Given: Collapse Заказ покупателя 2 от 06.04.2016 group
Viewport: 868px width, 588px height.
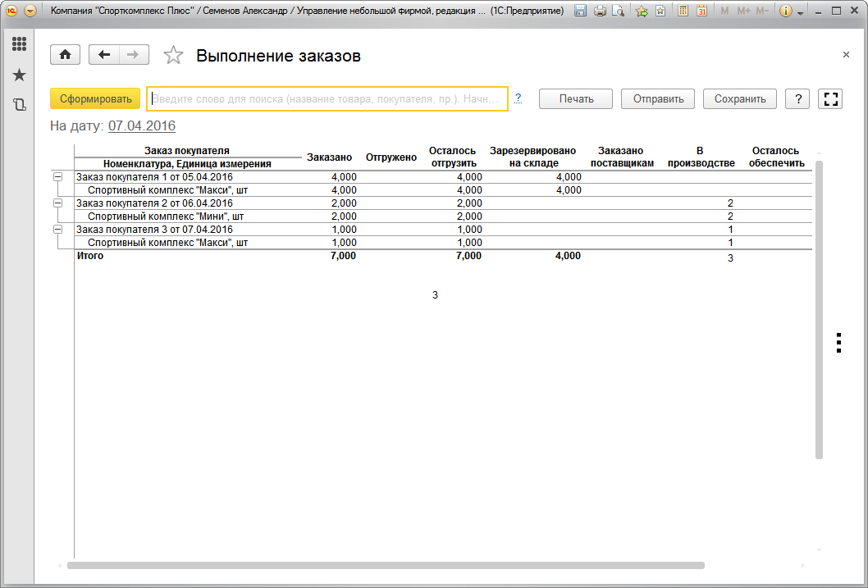Looking at the screenshot, I should click(x=57, y=203).
